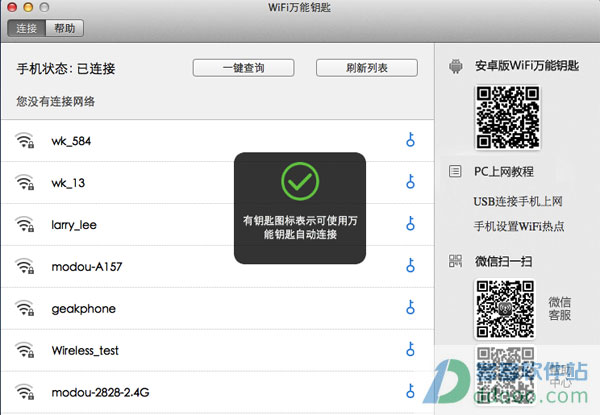The width and height of the screenshot is (600, 415).
Task: Click the 一键查询 button
Action: [x=243, y=68]
